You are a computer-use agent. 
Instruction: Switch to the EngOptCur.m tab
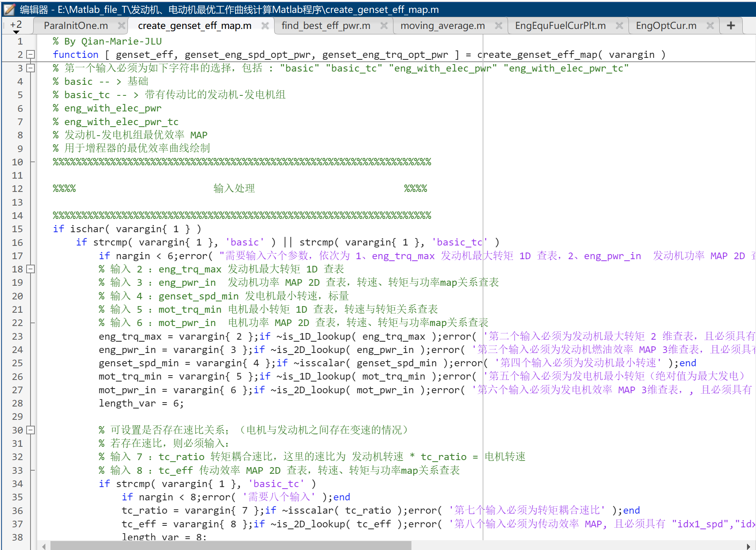click(x=666, y=26)
